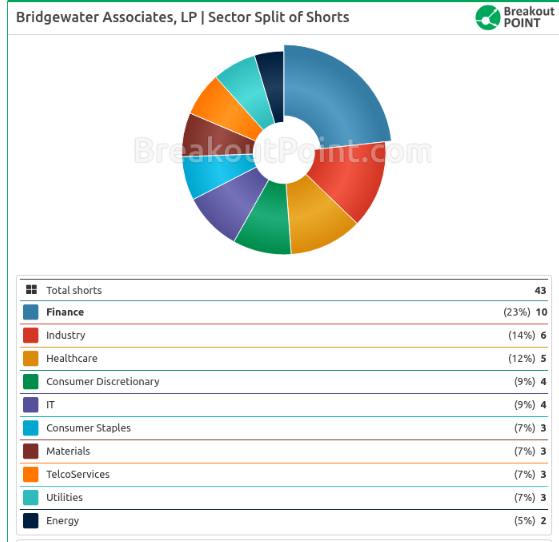Click the Materials legend row
Screen dimensions: 559x542
(284, 451)
